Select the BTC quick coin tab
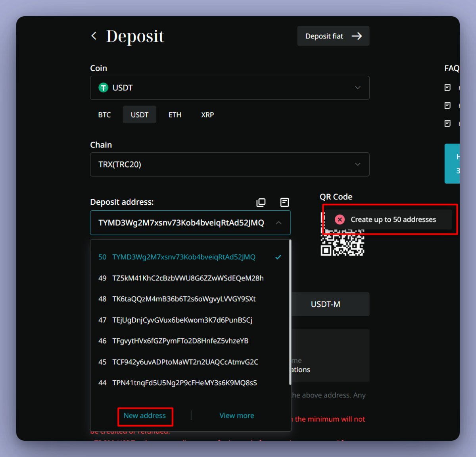This screenshot has width=476, height=457. coord(104,115)
